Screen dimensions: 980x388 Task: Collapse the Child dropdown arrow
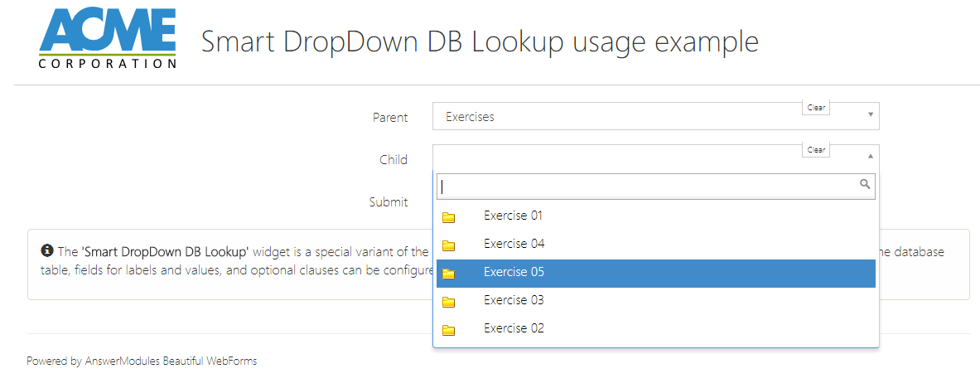(x=871, y=156)
